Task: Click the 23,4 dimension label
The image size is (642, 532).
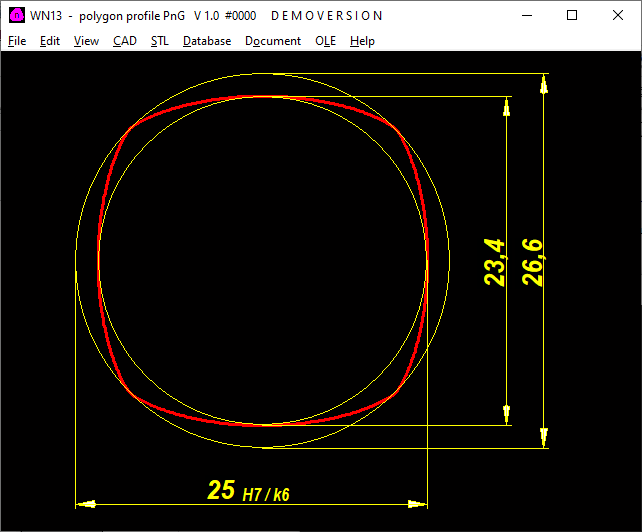Action: (x=495, y=263)
